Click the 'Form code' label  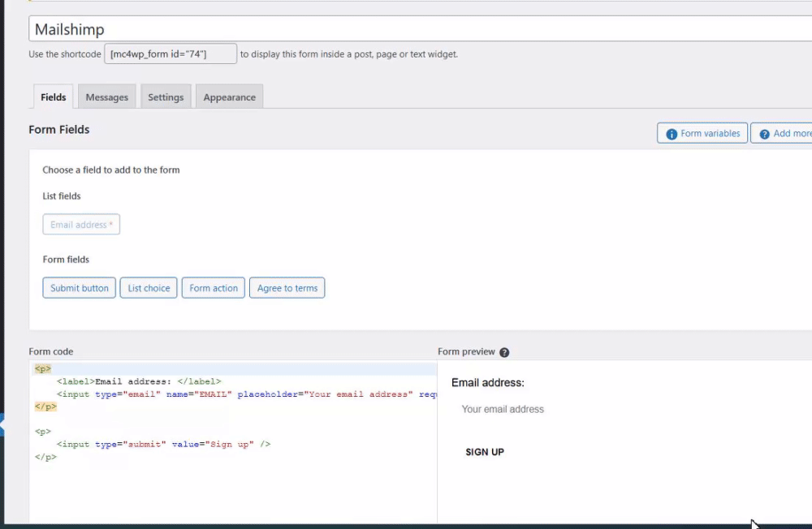[50, 351]
